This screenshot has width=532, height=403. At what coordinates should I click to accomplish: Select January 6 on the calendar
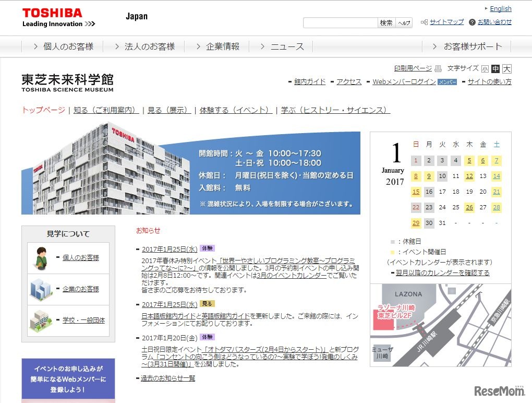click(x=483, y=161)
